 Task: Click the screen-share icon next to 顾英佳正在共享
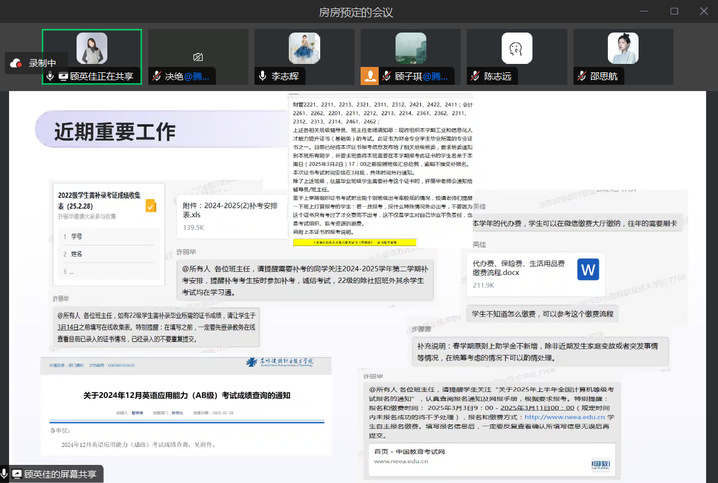(63, 76)
